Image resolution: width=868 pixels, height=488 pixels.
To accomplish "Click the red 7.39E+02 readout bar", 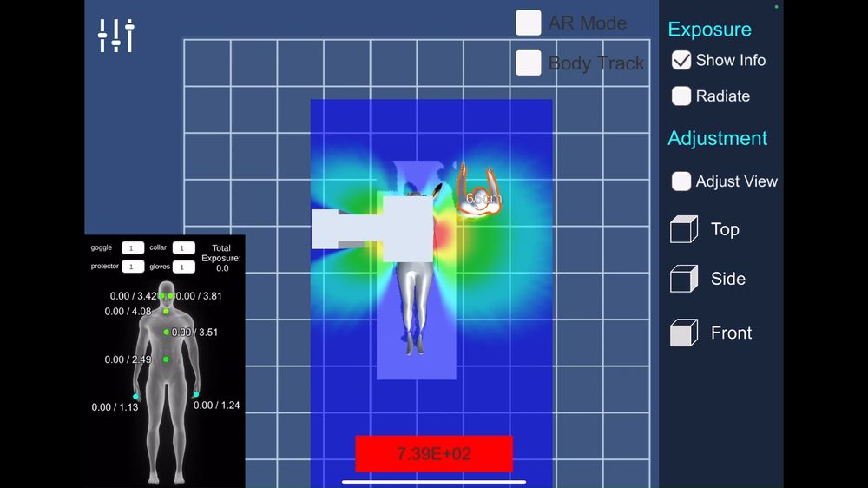I will point(434,453).
